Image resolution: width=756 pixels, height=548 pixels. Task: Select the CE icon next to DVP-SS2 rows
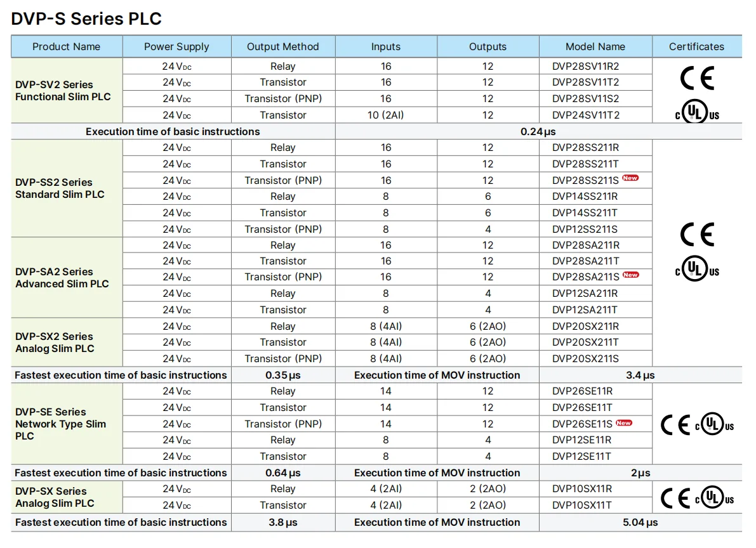pos(696,233)
